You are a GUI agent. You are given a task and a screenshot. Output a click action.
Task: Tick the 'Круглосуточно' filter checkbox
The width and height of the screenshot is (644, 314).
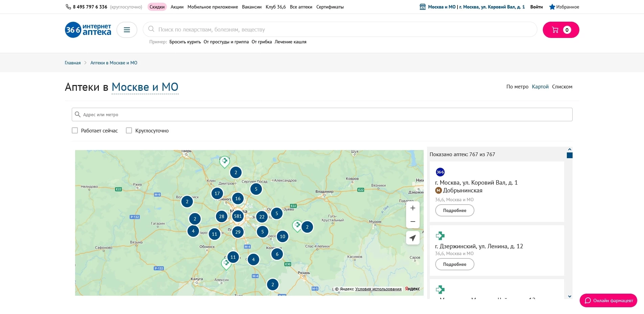tap(129, 130)
